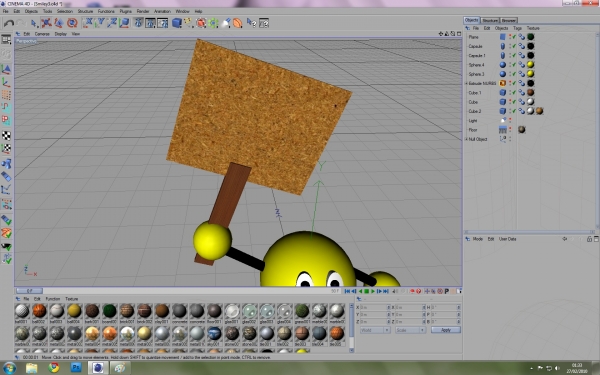Open Tags menu in Object Manager
The width and height of the screenshot is (600, 375).
[x=517, y=28]
